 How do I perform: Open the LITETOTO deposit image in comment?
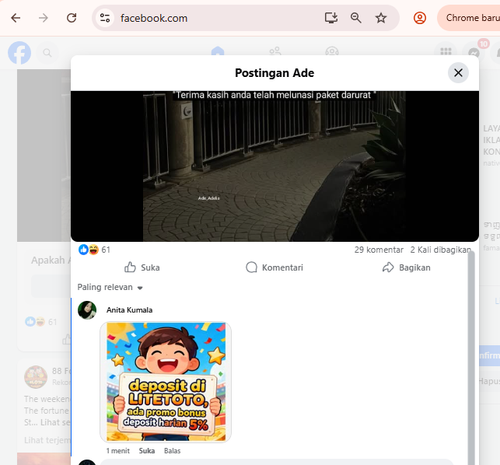coord(166,382)
